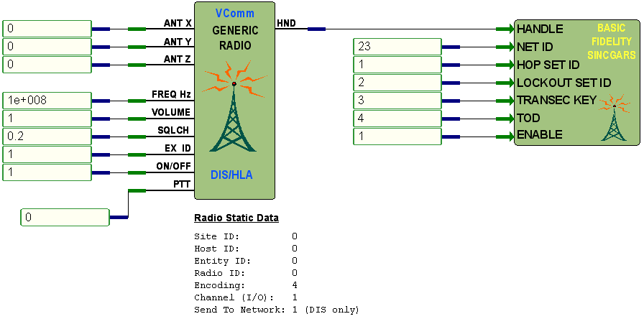Edit the TRANSEC KEY value 3

click(397, 101)
